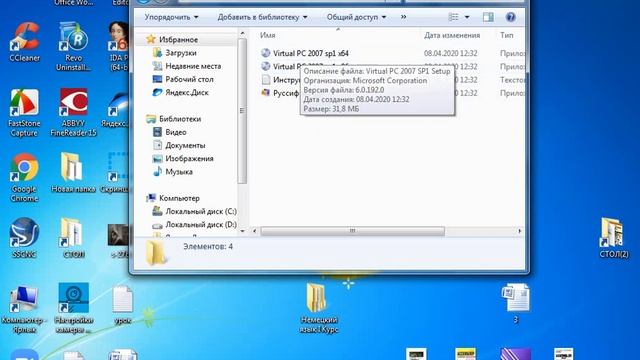Sort files by the Тип column header
The width and height of the screenshot is (640, 360).
[x=507, y=36]
